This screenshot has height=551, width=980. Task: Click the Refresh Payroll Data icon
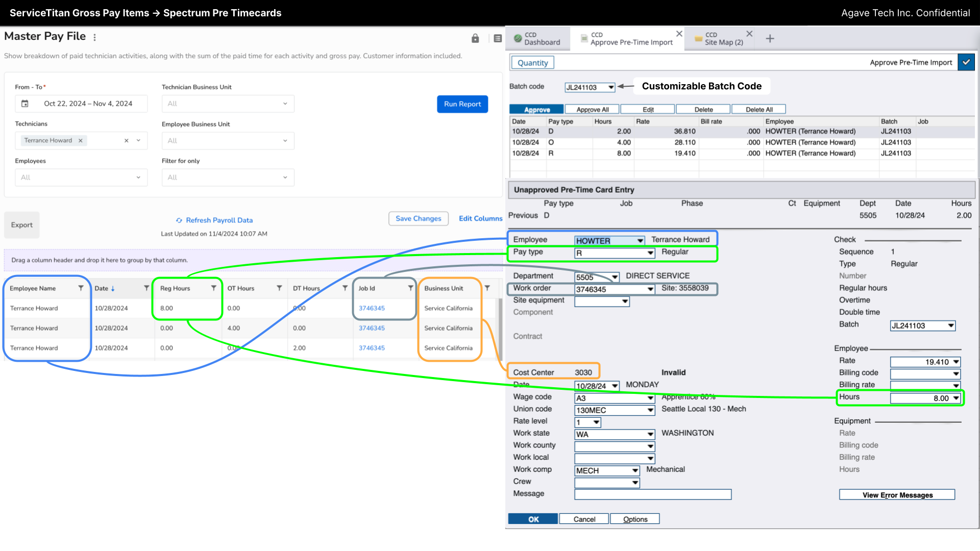(x=178, y=220)
